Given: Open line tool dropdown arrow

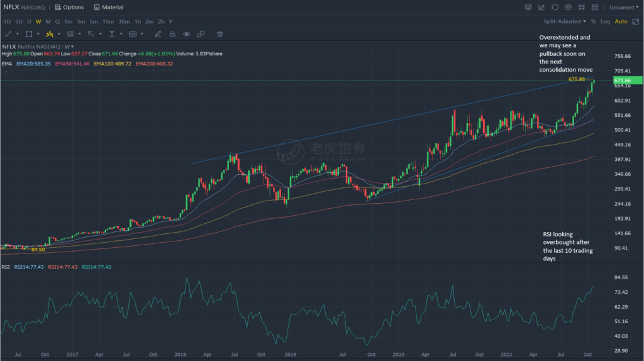Looking at the screenshot, I should click(x=17, y=34).
